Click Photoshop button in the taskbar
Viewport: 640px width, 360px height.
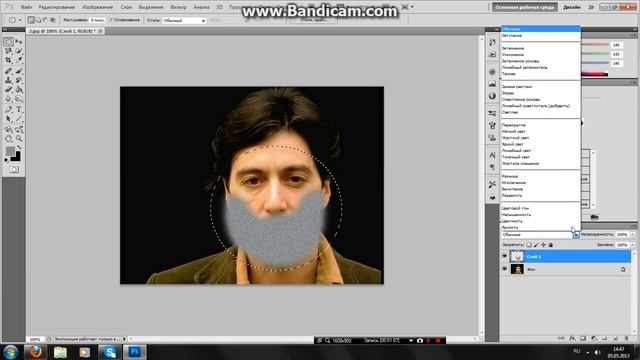[135, 351]
